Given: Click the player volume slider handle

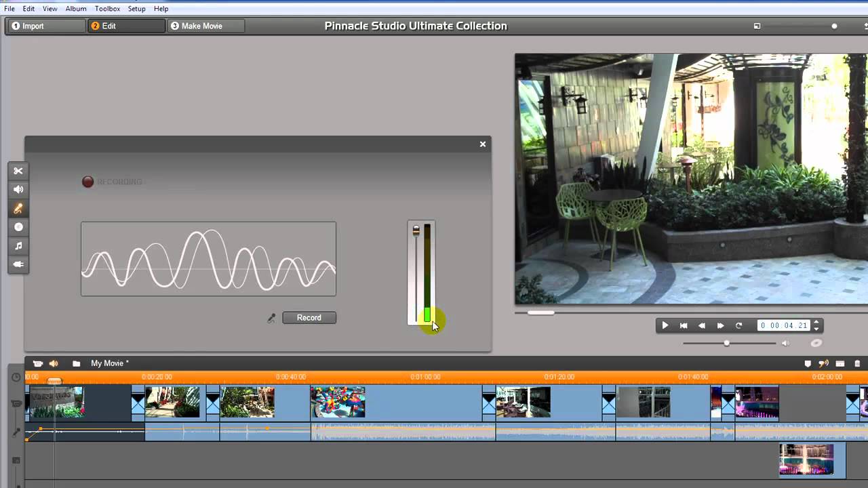Looking at the screenshot, I should (x=726, y=343).
